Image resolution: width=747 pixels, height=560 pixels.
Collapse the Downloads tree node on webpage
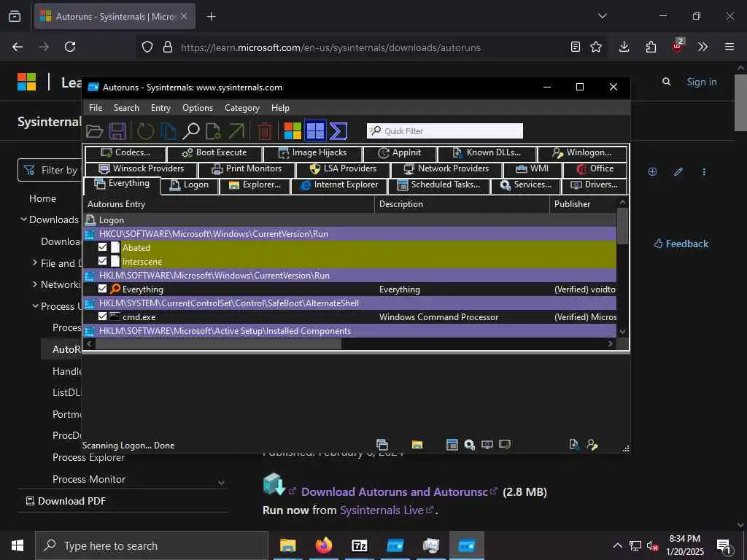pyautogui.click(x=23, y=219)
